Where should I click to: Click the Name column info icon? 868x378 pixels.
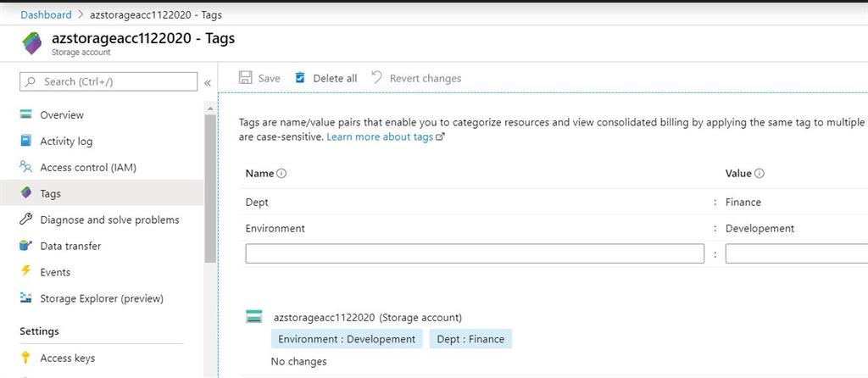point(282,174)
